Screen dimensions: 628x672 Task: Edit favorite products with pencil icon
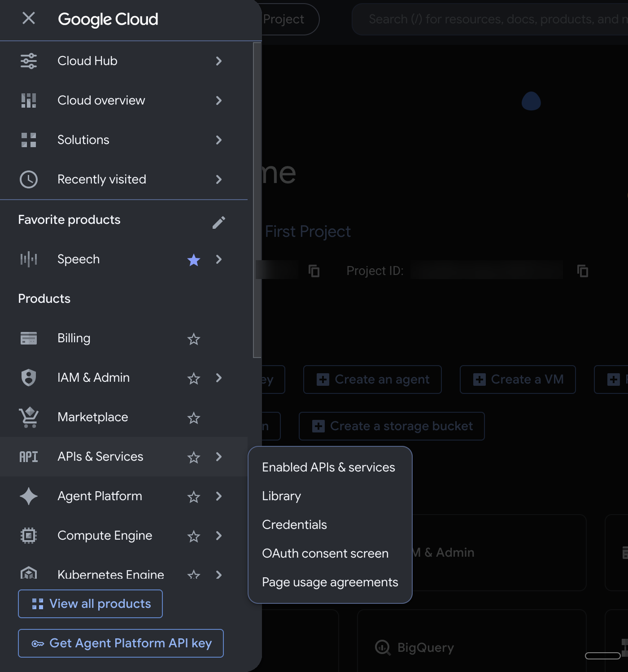tap(219, 222)
